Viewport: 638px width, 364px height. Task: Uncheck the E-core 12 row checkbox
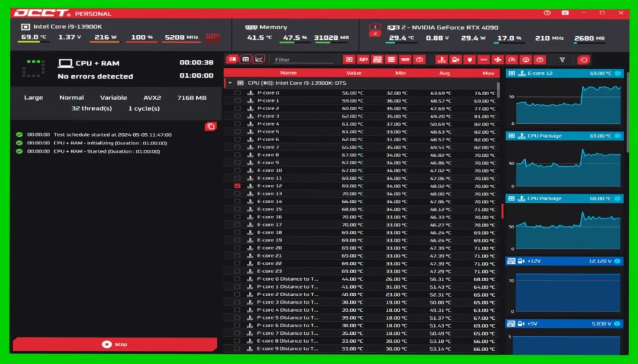coord(237,185)
